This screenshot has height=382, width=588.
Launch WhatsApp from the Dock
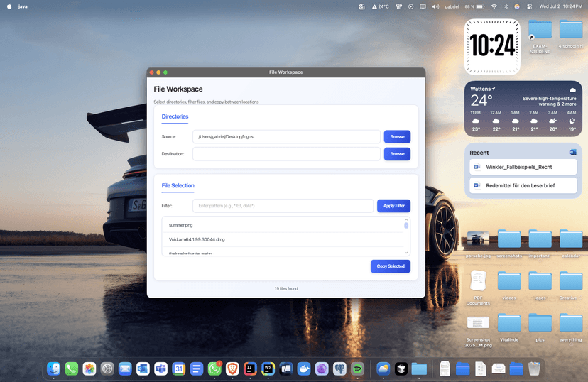point(214,369)
